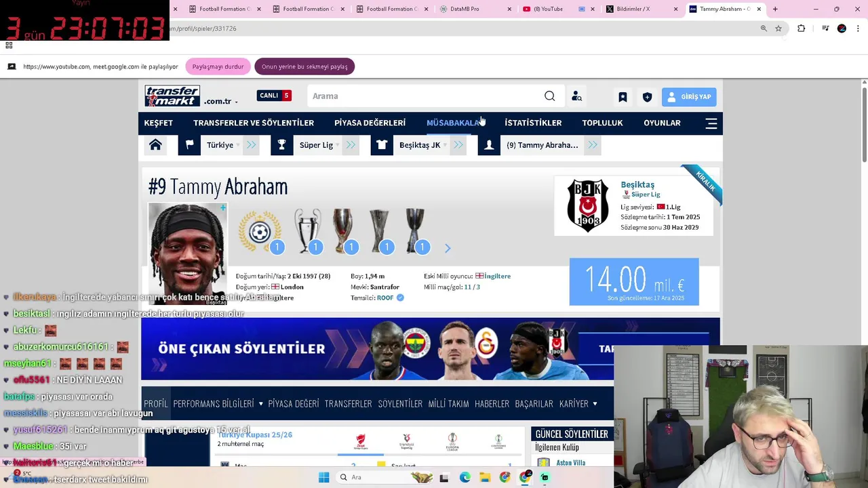Click the 14.00 mil. € market value box

point(634,281)
